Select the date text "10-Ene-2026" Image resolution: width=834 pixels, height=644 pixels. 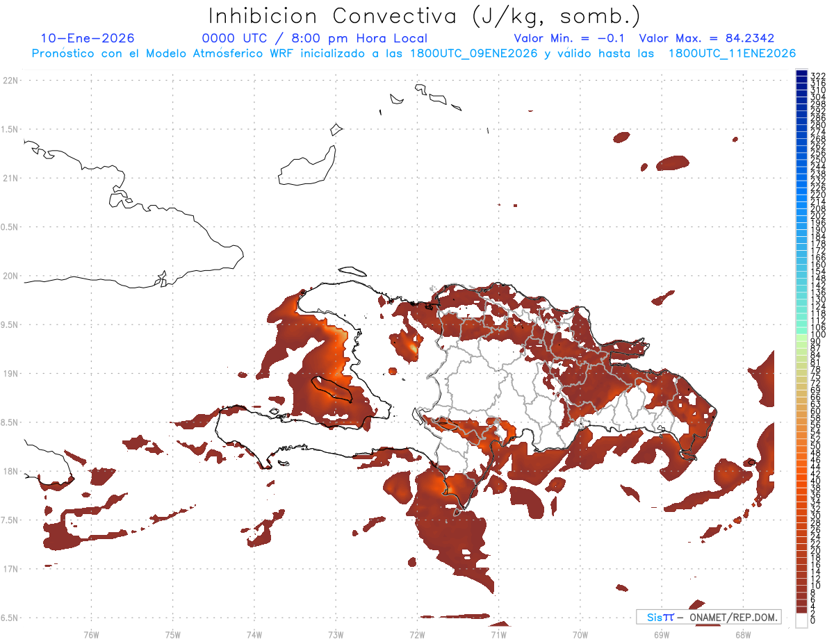click(88, 38)
